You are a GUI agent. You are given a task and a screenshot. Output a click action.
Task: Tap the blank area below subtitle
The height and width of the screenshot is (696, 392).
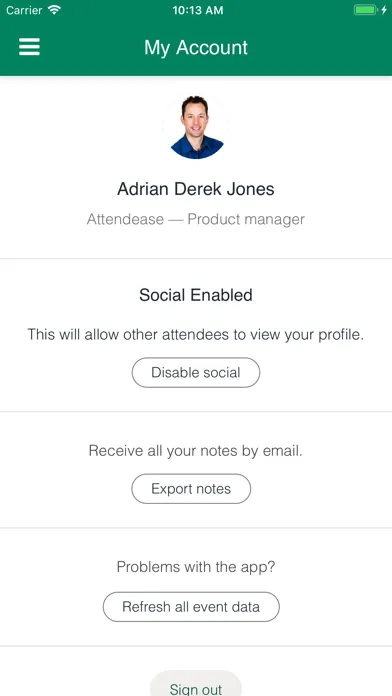[196, 243]
